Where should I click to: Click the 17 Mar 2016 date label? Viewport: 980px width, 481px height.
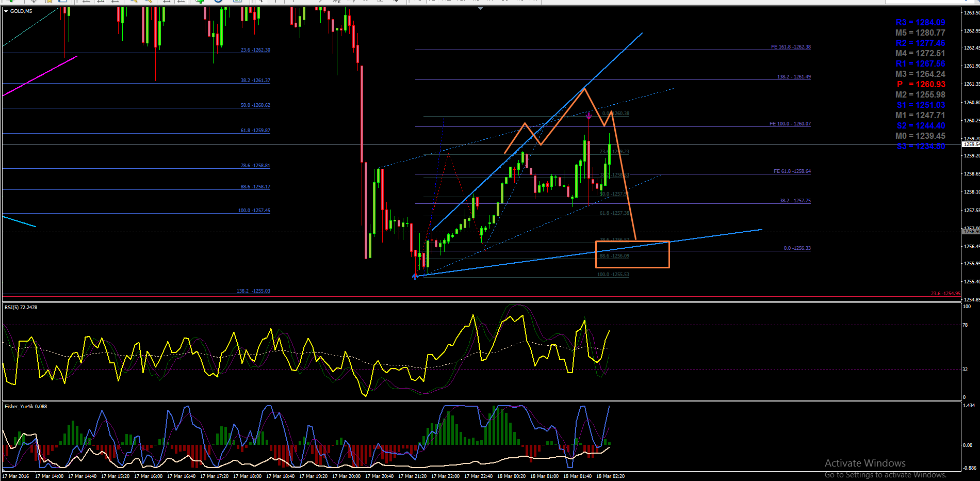point(15,476)
